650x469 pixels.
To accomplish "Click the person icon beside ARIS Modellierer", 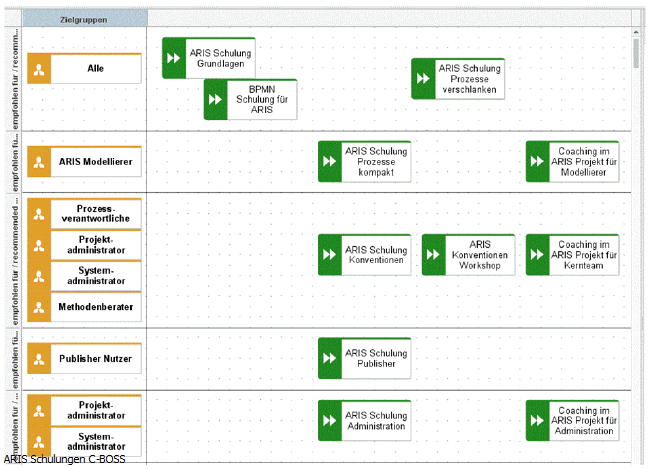I will click(x=39, y=162).
